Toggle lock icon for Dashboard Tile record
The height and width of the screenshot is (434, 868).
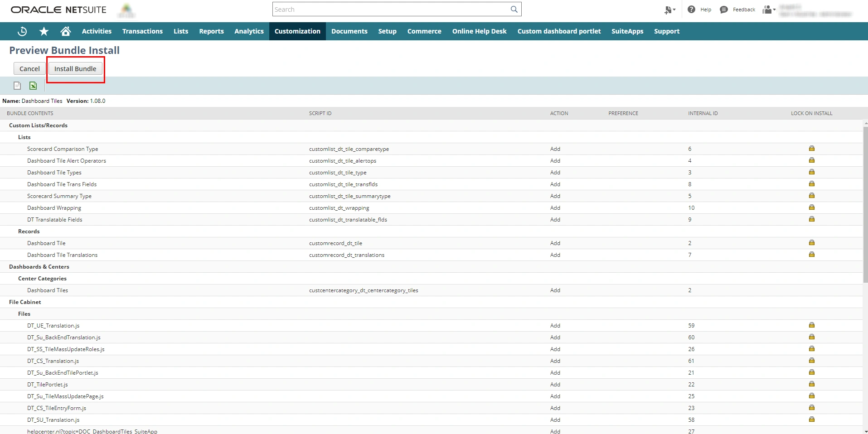tap(811, 243)
